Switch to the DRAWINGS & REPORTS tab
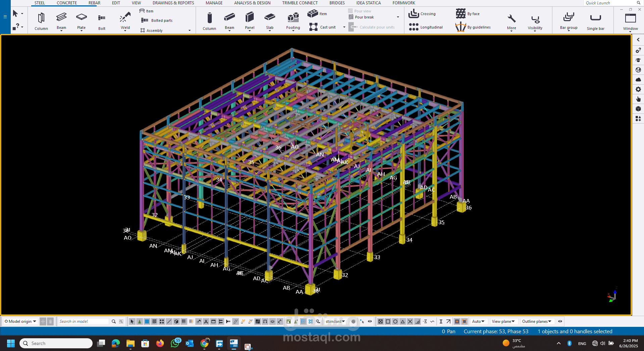 (x=173, y=3)
